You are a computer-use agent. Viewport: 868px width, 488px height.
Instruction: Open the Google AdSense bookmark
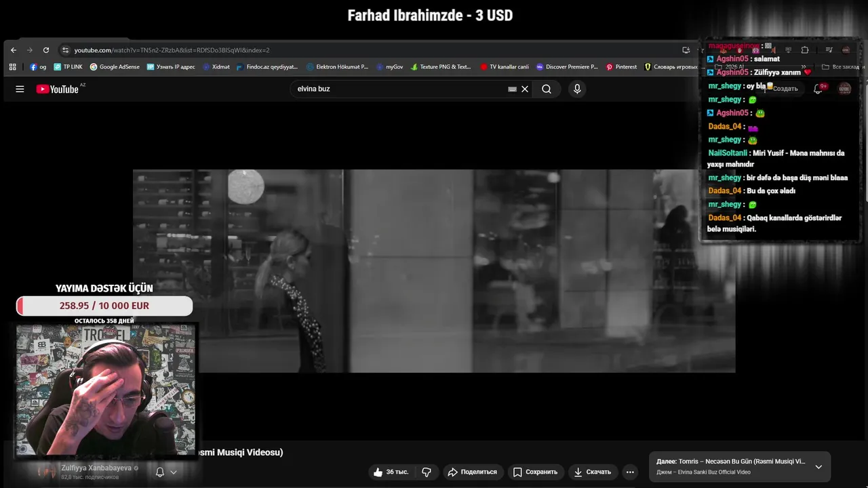coord(115,67)
